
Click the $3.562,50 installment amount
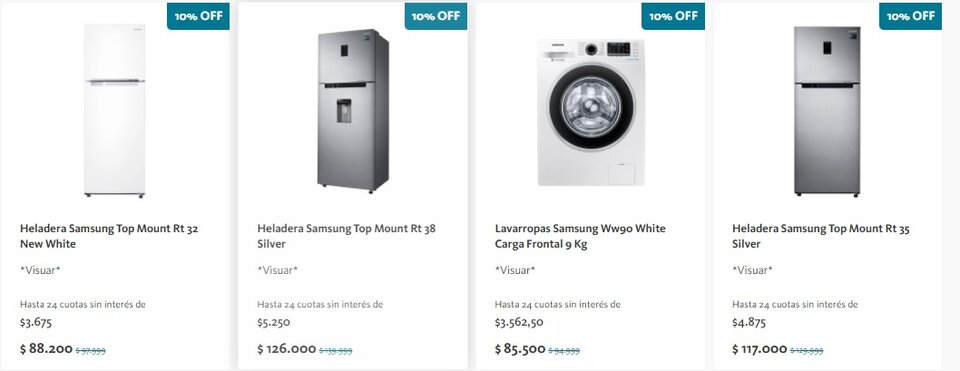point(519,323)
